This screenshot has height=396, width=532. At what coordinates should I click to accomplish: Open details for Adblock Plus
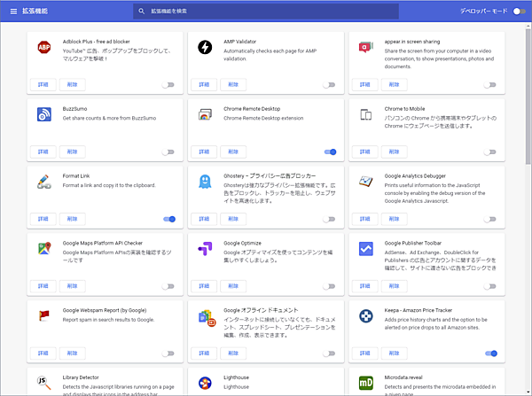coord(43,84)
